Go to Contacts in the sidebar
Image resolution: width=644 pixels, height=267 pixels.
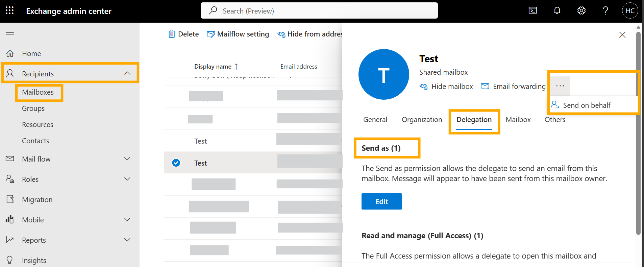coord(35,141)
